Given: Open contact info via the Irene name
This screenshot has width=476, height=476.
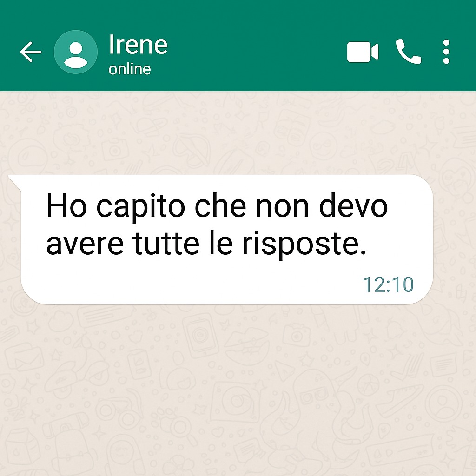Looking at the screenshot, I should click(138, 44).
